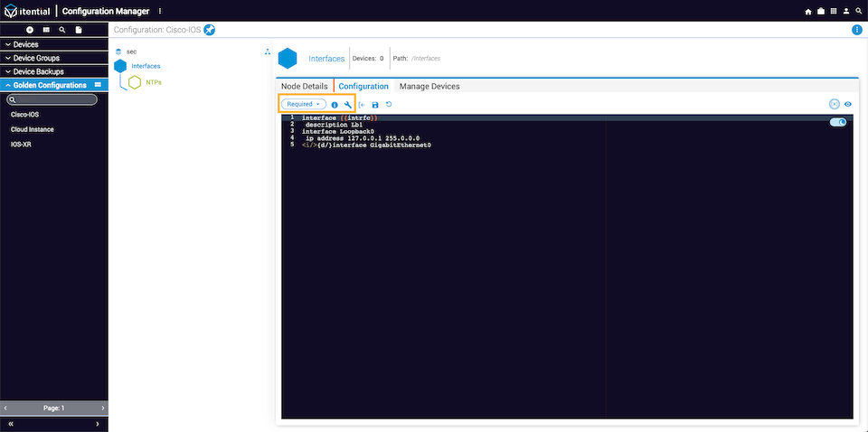This screenshot has height=432, width=868.
Task: Click the info icon next to Required
Action: pos(335,105)
